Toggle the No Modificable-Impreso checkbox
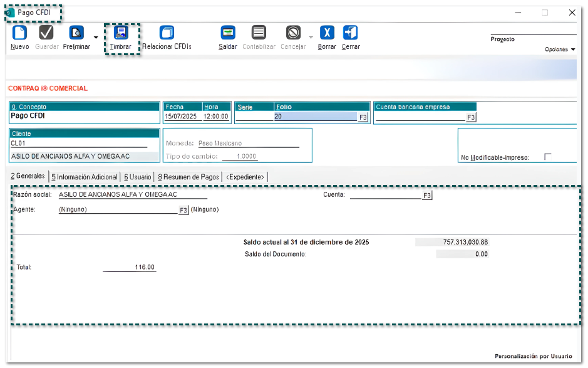The width and height of the screenshot is (588, 368). (548, 157)
